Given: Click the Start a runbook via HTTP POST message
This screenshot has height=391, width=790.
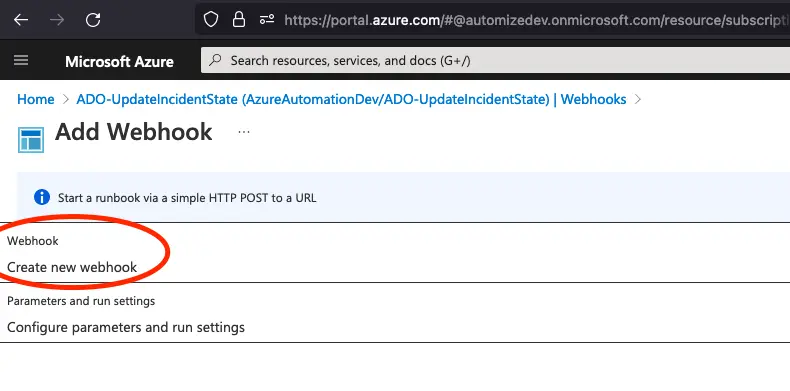Looking at the screenshot, I should [187, 198].
